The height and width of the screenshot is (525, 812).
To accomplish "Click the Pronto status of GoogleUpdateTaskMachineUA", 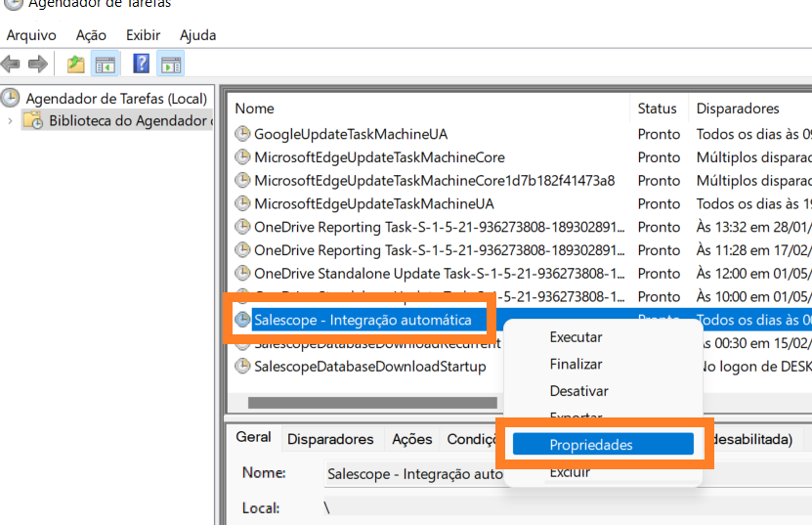I will click(x=659, y=134).
